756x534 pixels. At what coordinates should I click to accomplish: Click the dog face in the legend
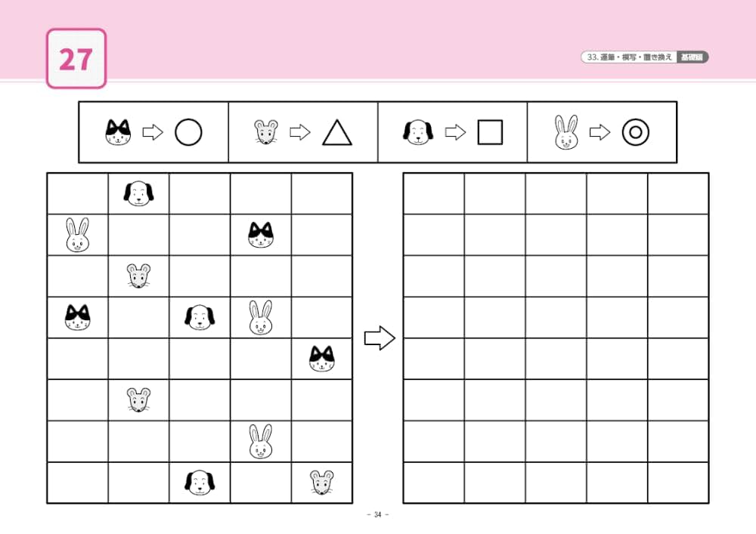418,132
